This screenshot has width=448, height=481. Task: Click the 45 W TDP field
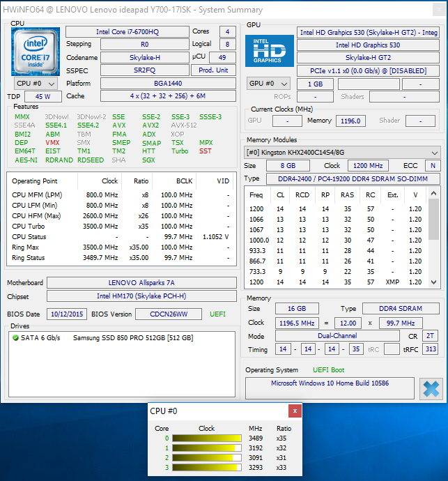coord(43,96)
